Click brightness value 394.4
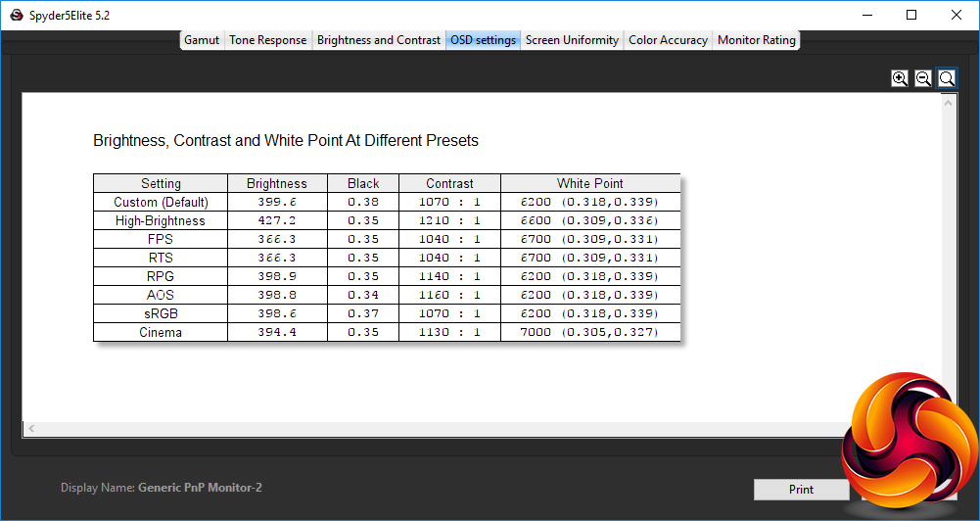Viewport: 980px width, 521px height. coord(277,332)
